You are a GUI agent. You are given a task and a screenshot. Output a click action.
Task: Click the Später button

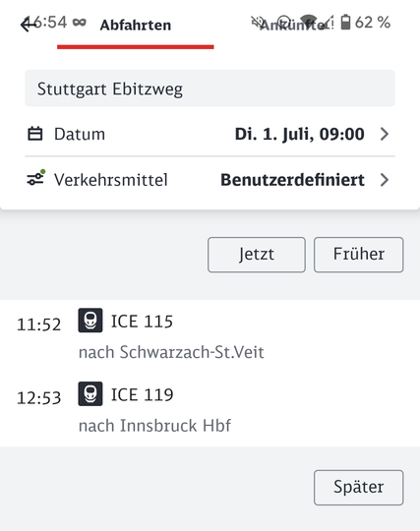pos(359,488)
